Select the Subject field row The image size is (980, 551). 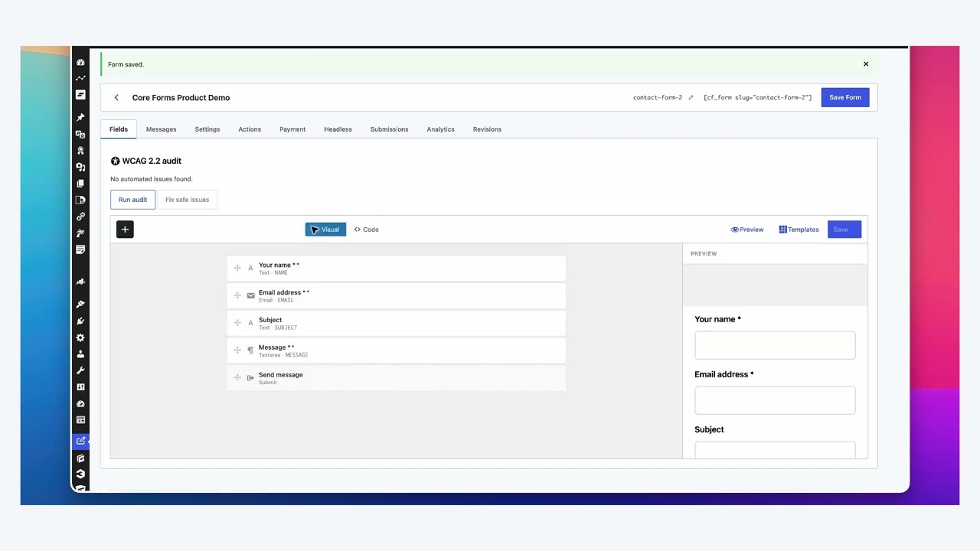pos(397,323)
